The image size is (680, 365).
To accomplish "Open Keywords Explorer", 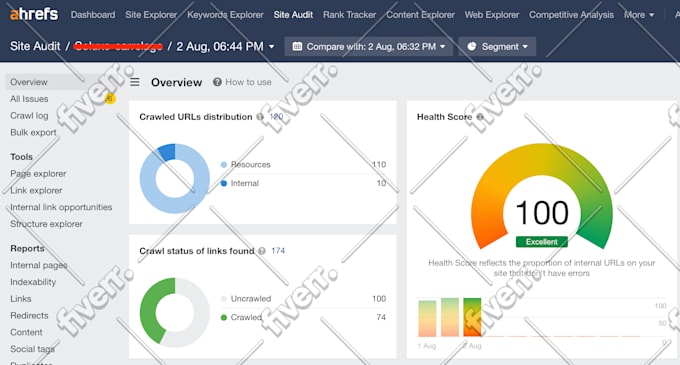I will click(225, 15).
